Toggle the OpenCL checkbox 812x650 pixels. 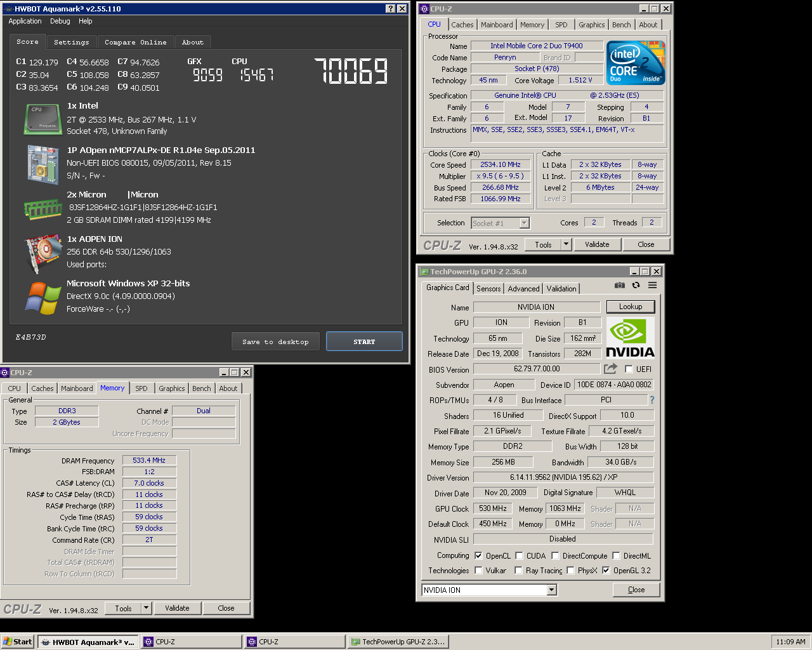[478, 555]
